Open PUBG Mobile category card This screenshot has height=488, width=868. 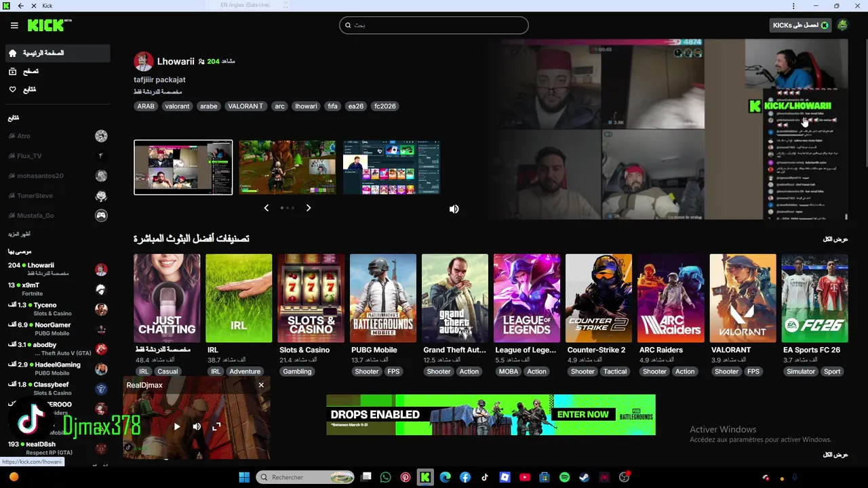pos(383,298)
